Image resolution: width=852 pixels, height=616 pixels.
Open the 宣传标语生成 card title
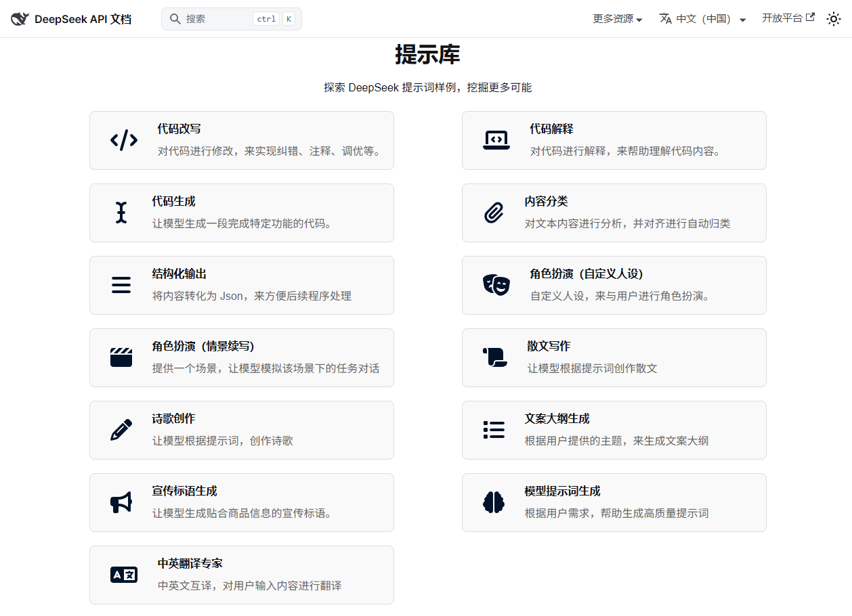pos(184,491)
